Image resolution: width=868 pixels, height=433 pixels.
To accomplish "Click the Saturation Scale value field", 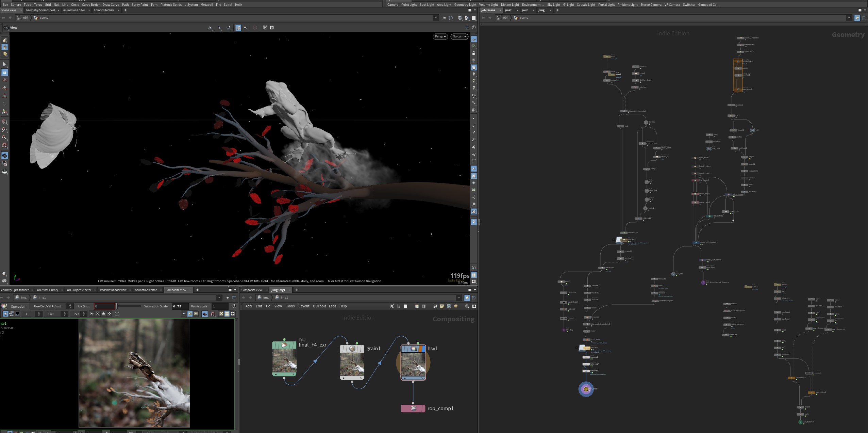I will (180, 306).
